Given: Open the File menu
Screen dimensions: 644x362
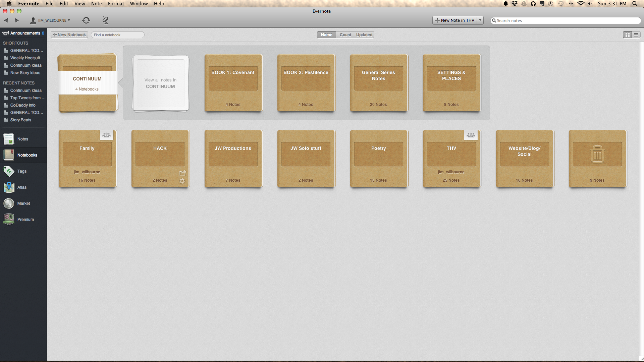Looking at the screenshot, I should click(49, 4).
